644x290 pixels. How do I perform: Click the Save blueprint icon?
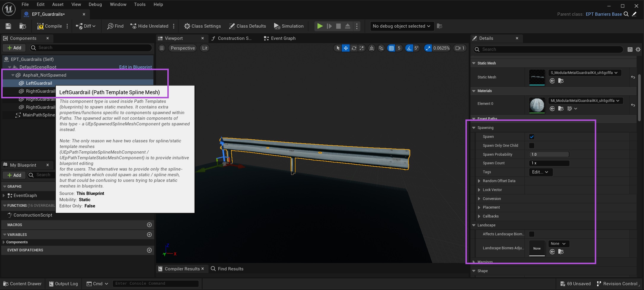8,26
